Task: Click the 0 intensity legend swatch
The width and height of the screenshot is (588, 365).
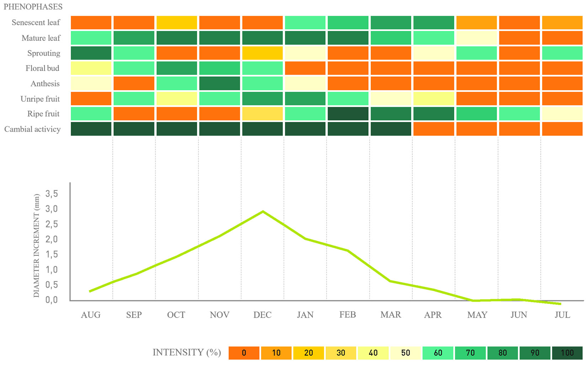Action: (x=244, y=353)
